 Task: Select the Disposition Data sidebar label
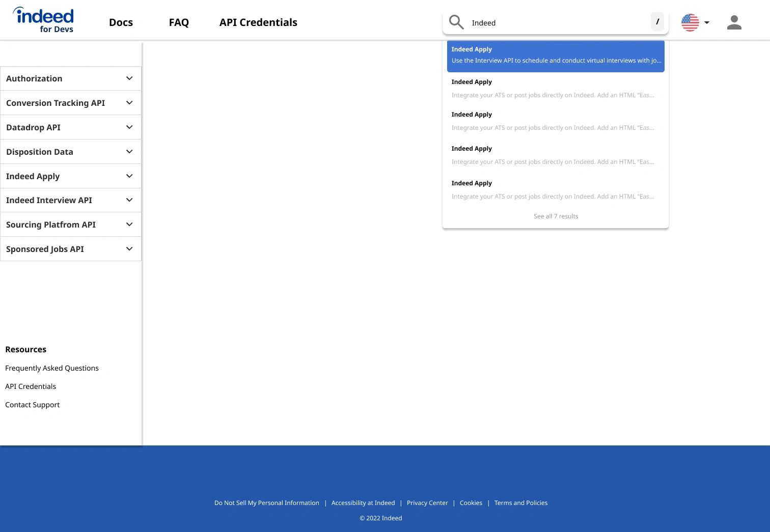(40, 152)
